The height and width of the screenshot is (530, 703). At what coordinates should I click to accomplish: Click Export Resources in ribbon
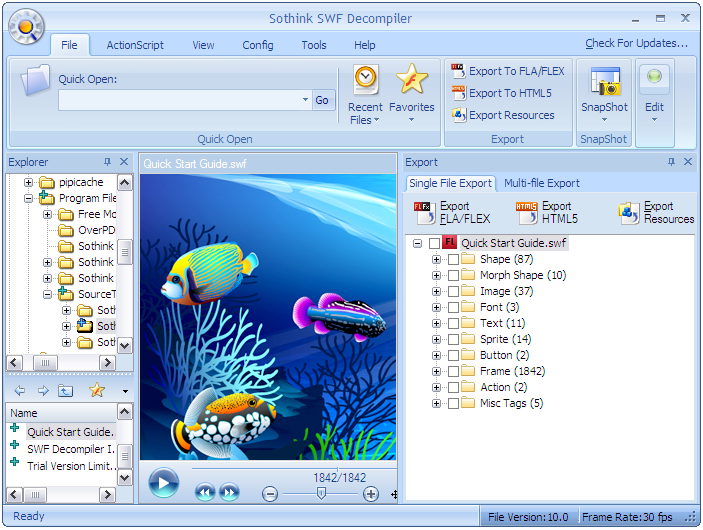[503, 115]
